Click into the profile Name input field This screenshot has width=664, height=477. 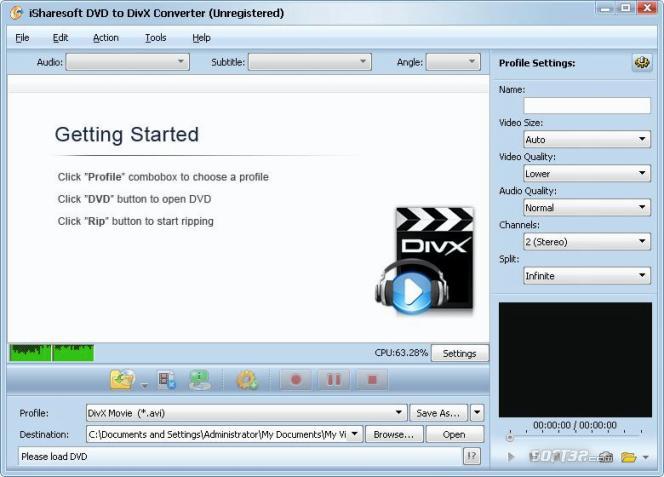click(587, 105)
